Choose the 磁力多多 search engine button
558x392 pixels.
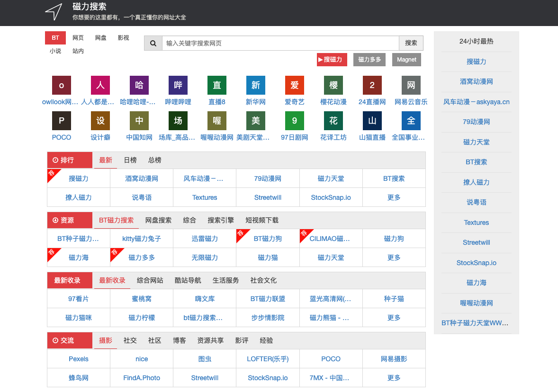369,59
